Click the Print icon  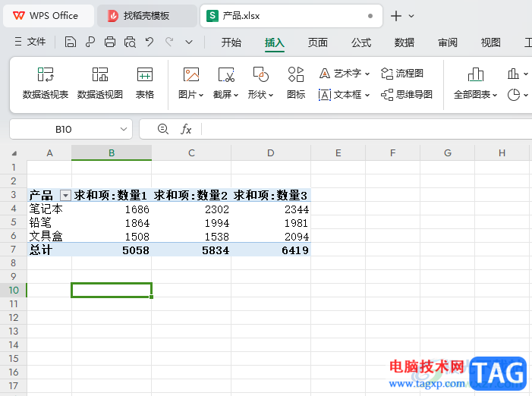(110, 42)
